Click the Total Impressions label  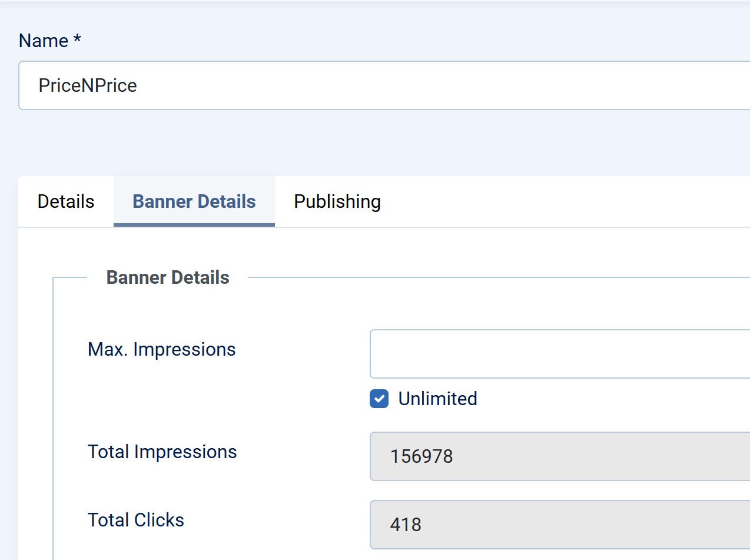coord(162,452)
